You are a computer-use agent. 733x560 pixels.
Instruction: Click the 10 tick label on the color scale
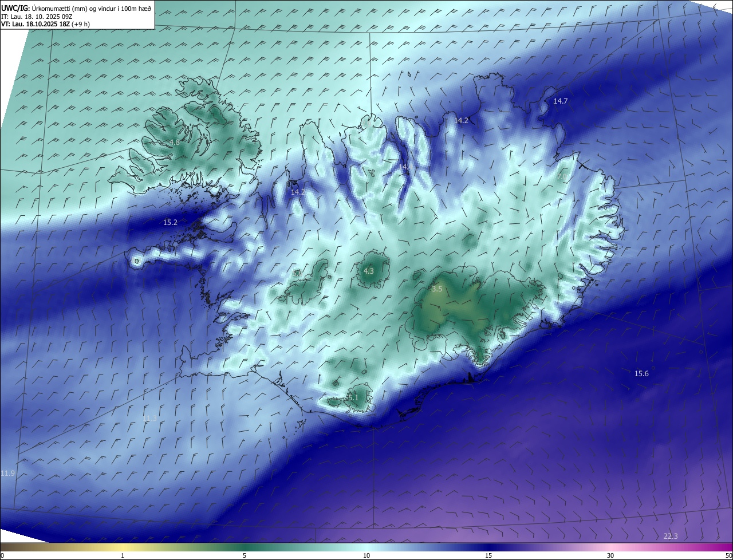(366, 555)
